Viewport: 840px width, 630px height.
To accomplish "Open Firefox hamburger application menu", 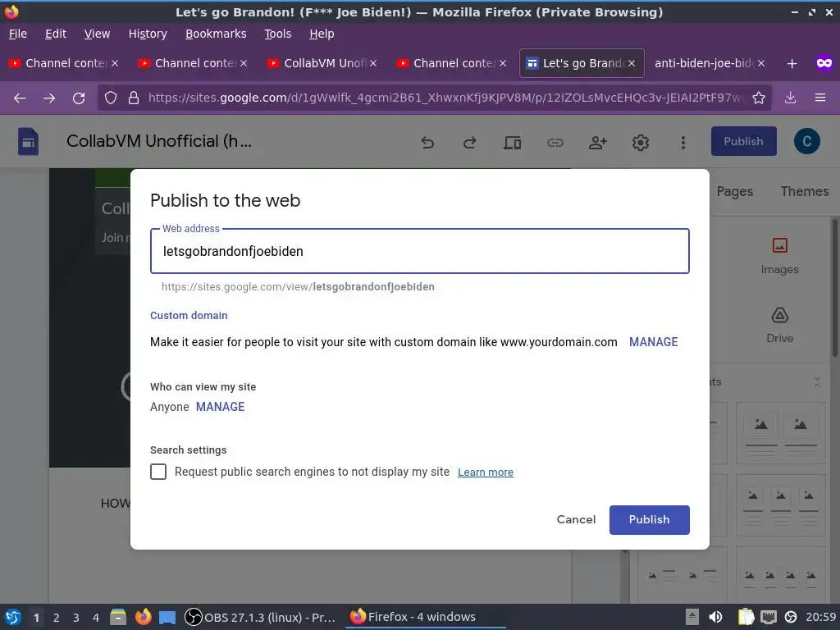I will coord(820,98).
